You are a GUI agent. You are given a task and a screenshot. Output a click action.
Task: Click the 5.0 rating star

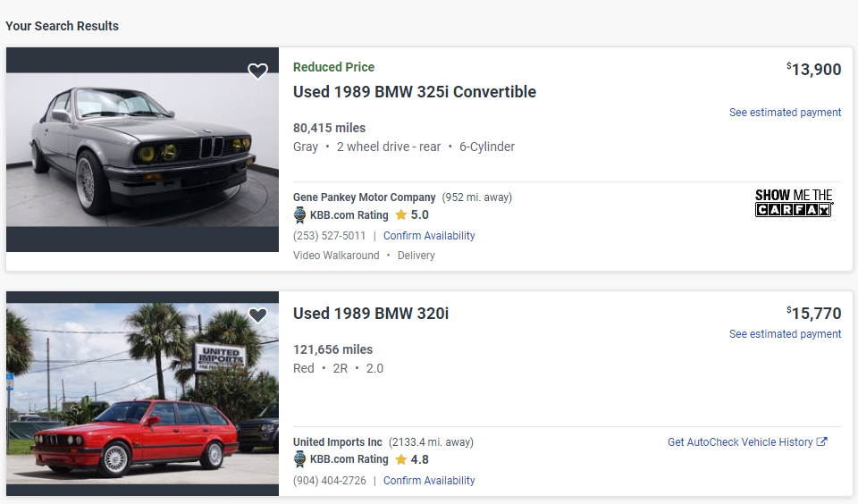coord(401,215)
